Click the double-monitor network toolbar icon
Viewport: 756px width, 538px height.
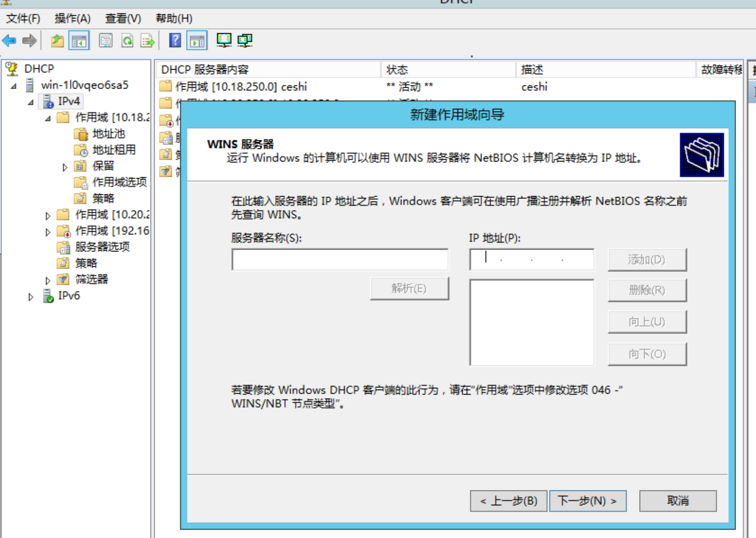245,41
